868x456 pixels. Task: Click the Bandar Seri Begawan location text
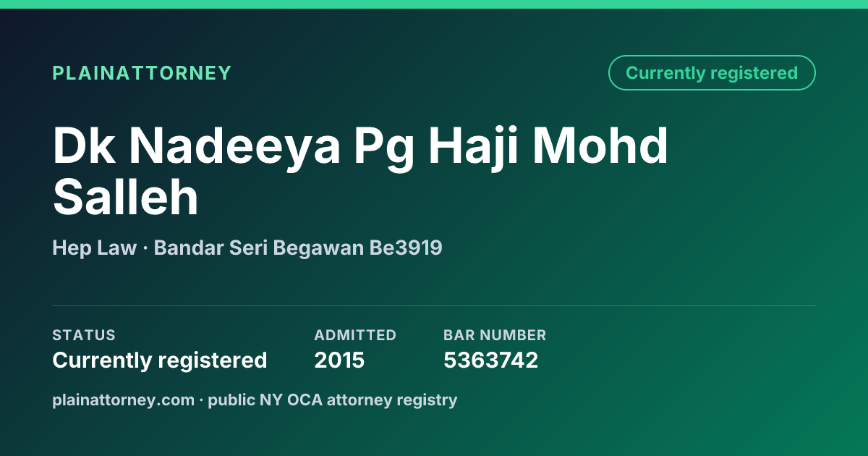259,248
